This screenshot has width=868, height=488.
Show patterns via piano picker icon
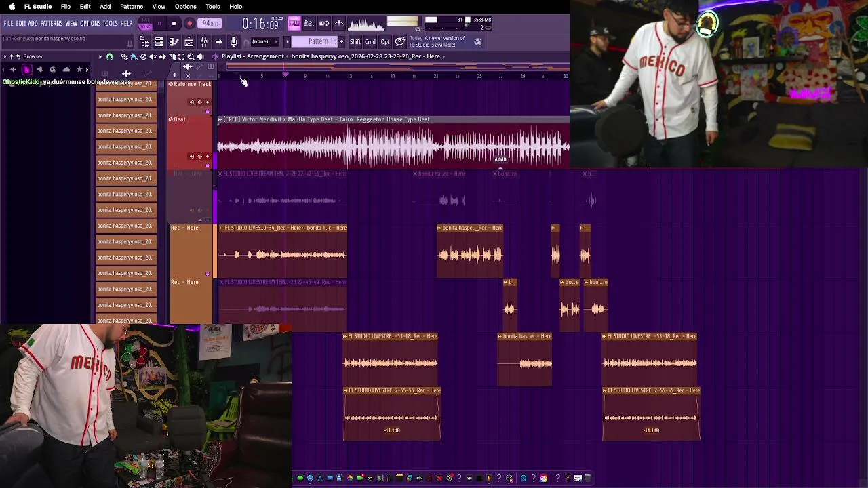(x=104, y=74)
